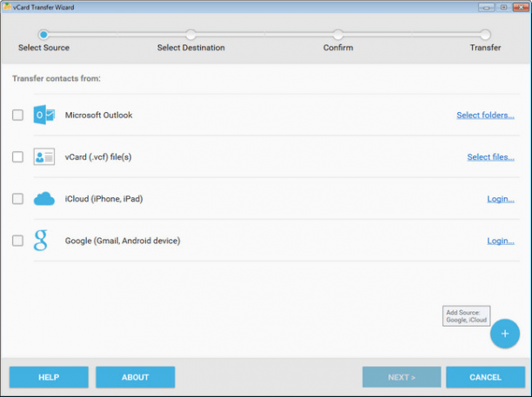Check the iCloud (iPhone, iPad) checkbox
532x397 pixels.
(x=17, y=199)
